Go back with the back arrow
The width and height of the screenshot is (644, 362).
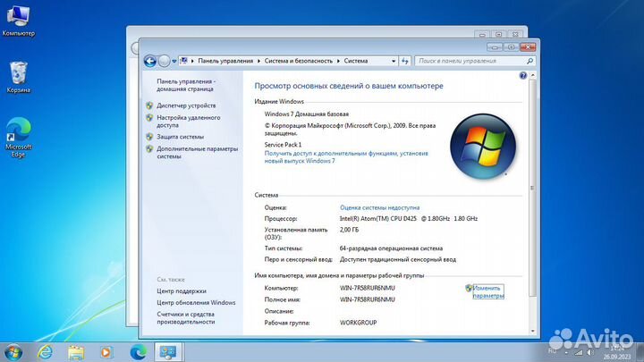click(x=150, y=61)
